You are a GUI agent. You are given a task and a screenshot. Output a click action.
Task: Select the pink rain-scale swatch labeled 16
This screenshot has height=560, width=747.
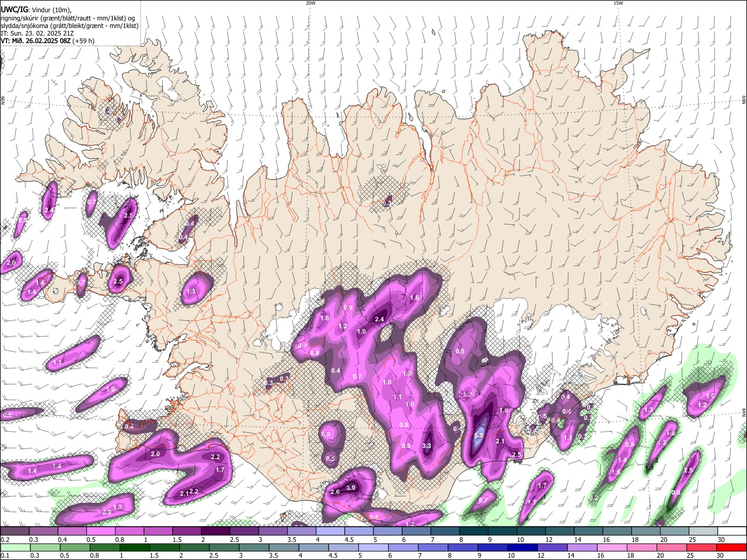(612, 548)
